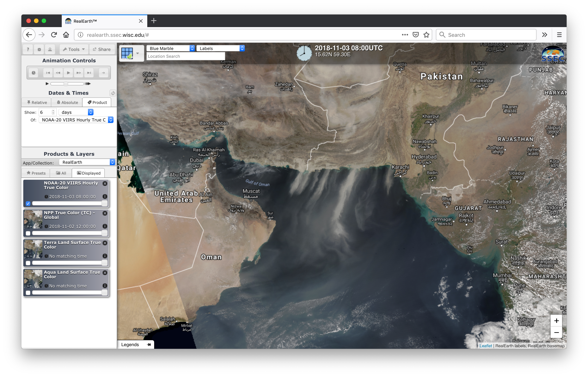Expand the map grid dropdown arrow

click(x=138, y=53)
